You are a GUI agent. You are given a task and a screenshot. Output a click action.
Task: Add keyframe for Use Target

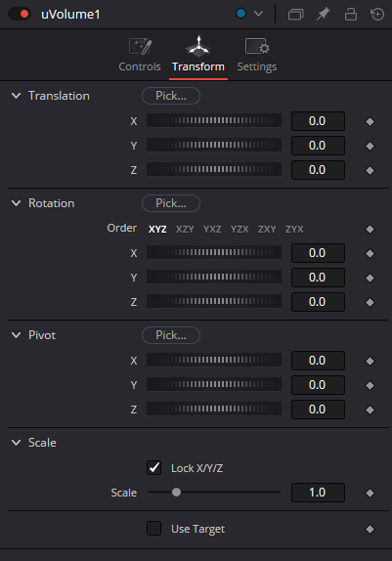(370, 529)
